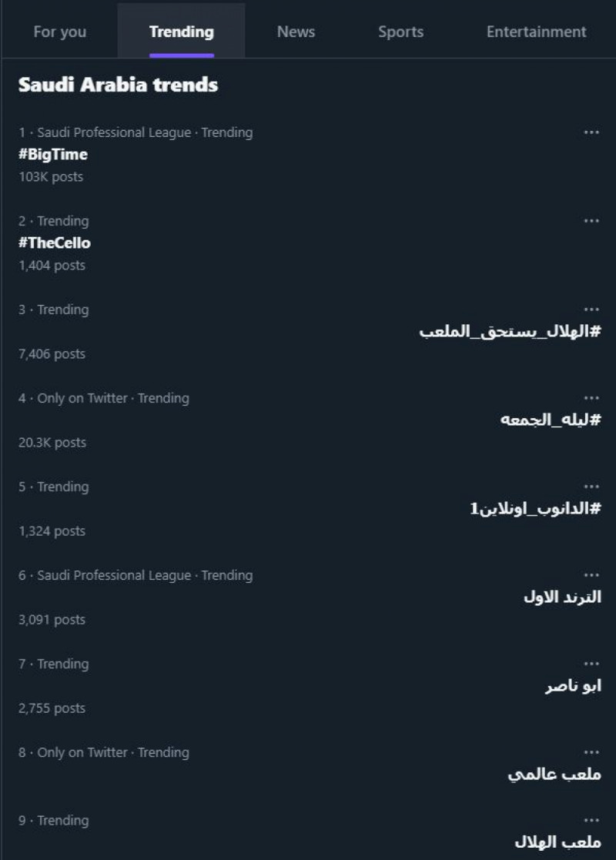616x860 pixels.
Task: Open more options for the #الدانوب_اونلاين1 trend
Action: click(591, 486)
